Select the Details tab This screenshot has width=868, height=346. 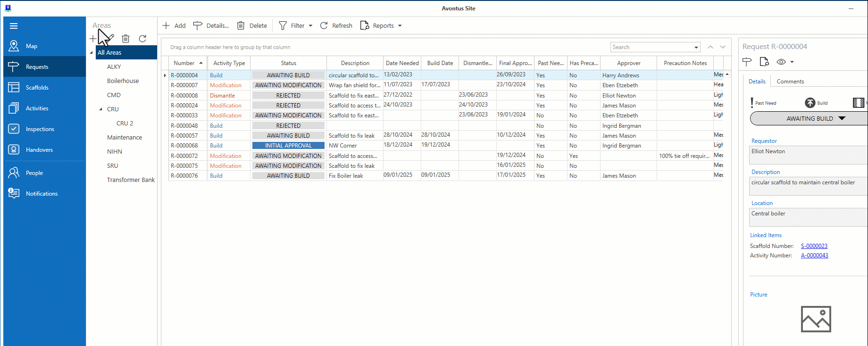(x=757, y=82)
